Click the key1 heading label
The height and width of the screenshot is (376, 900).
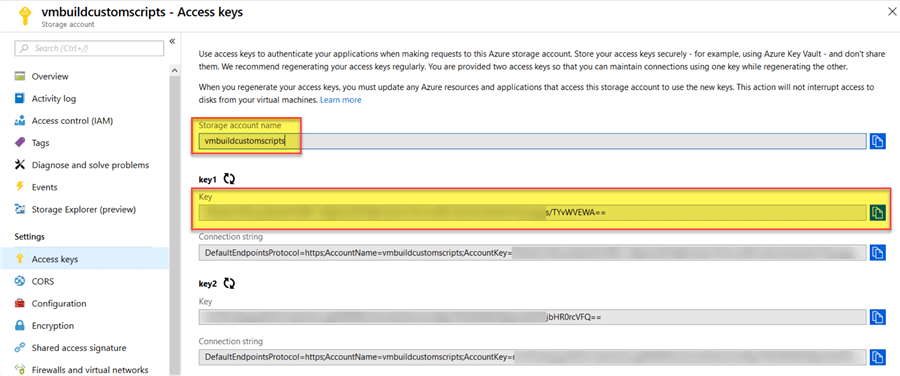click(x=208, y=180)
